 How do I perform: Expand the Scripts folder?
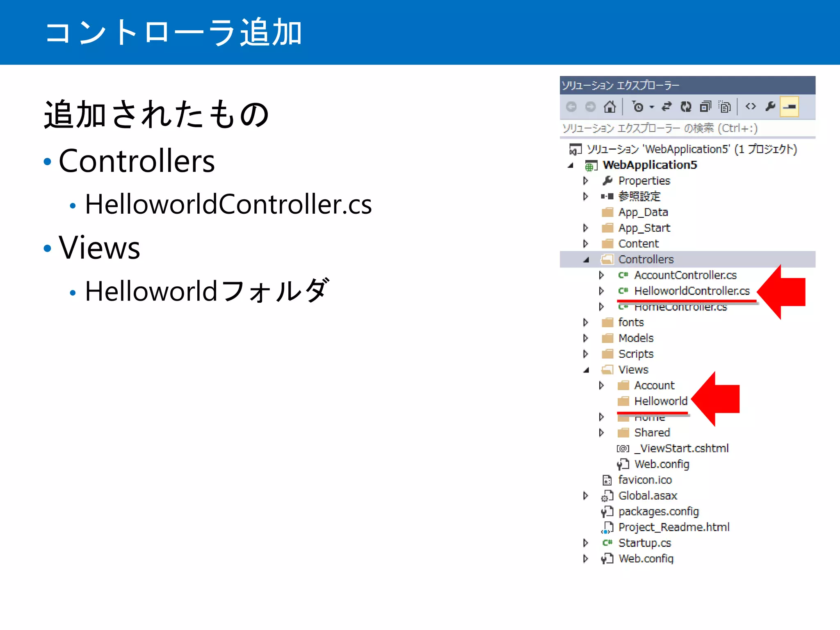[586, 354]
